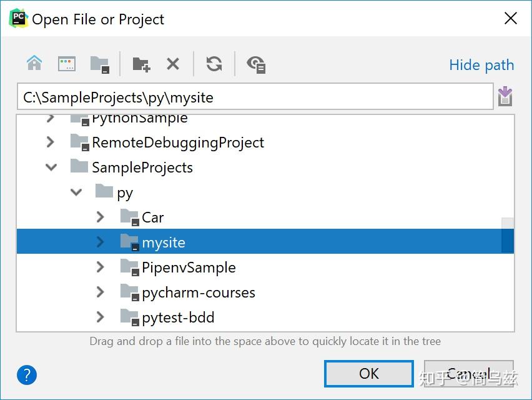Collapse the SampleProjects folder node

[x=51, y=167]
